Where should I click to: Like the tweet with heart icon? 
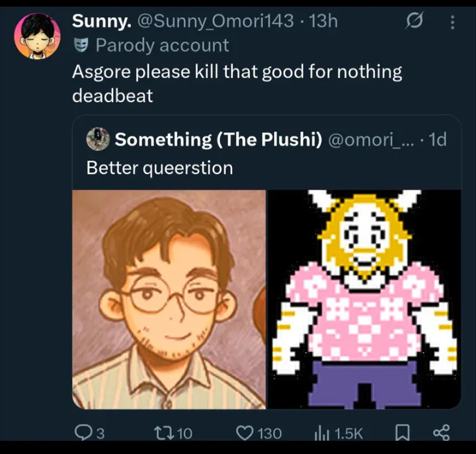pyautogui.click(x=245, y=433)
